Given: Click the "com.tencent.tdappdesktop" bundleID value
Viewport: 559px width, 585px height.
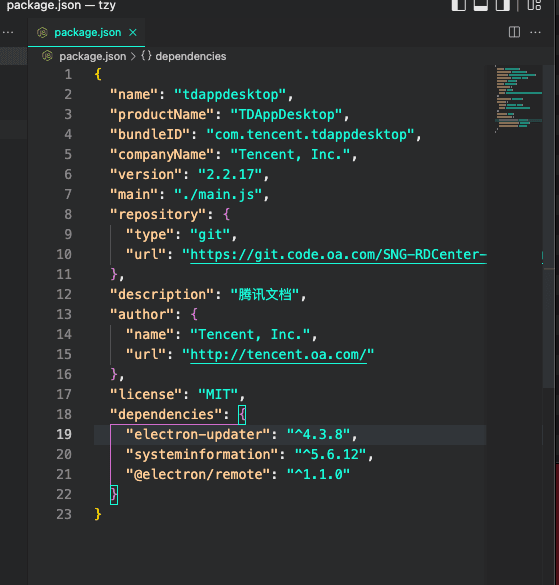Looking at the screenshot, I should 310,135.
